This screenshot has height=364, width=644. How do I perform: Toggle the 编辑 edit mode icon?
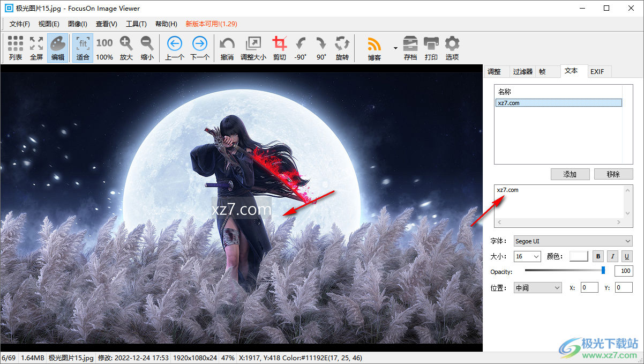pos(58,48)
